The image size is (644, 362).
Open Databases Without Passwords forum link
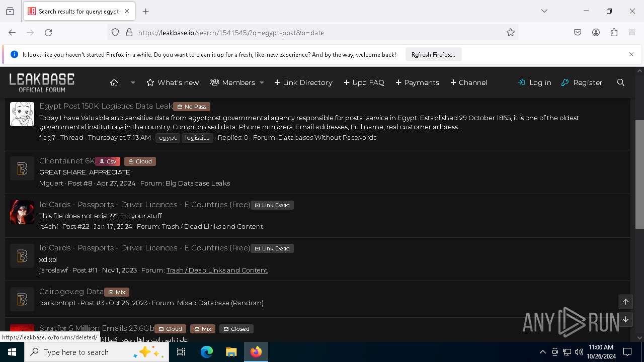[327, 137]
